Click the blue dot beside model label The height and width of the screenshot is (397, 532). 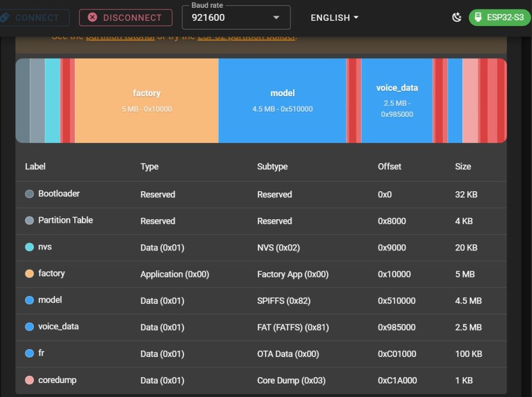pos(30,300)
